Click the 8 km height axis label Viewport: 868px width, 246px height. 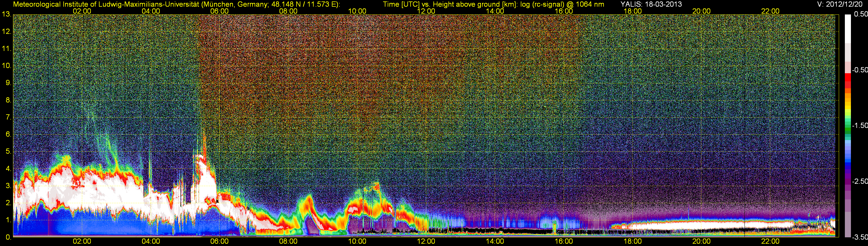pyautogui.click(x=8, y=100)
